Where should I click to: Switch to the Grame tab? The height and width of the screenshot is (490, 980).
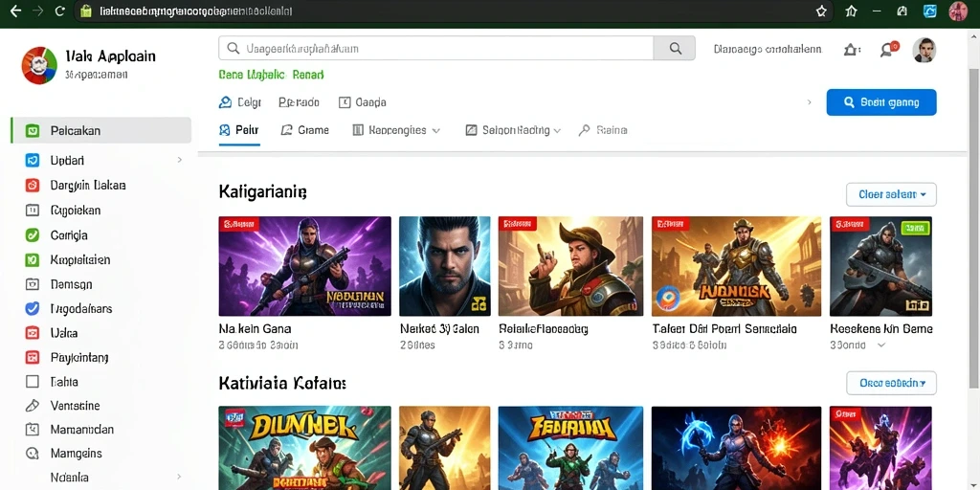point(305,130)
